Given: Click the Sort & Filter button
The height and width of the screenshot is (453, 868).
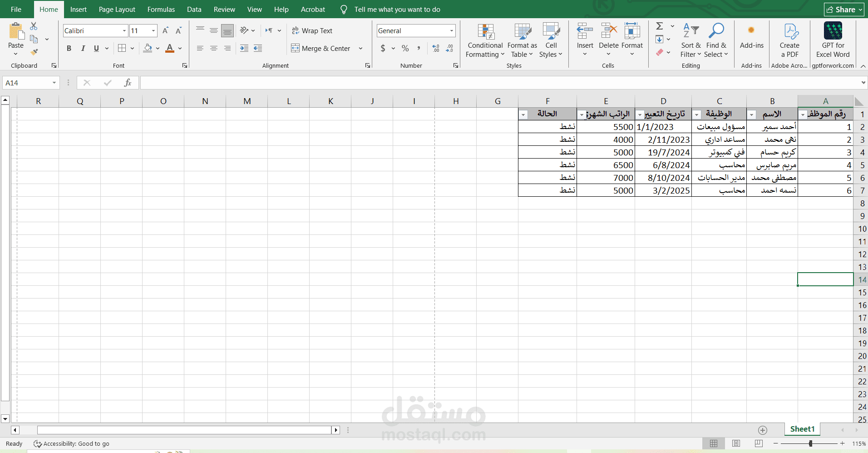Looking at the screenshot, I should 691,40.
